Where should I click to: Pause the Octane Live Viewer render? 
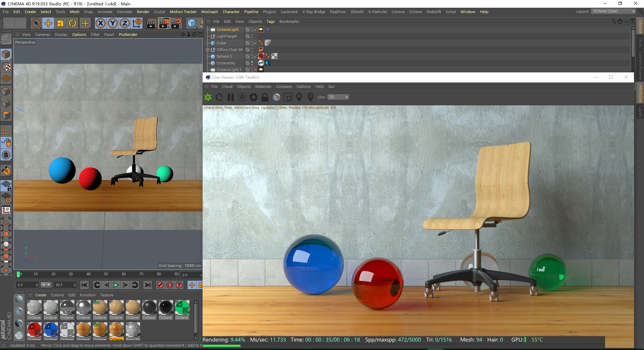230,97
